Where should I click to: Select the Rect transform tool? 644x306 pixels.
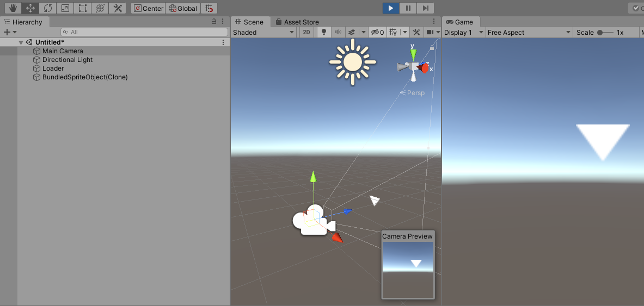click(x=82, y=8)
